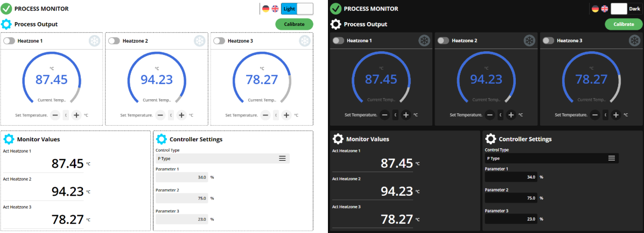Enable Heatzone 2 switch in dark panel
The width and height of the screenshot is (644, 233).
click(444, 40)
